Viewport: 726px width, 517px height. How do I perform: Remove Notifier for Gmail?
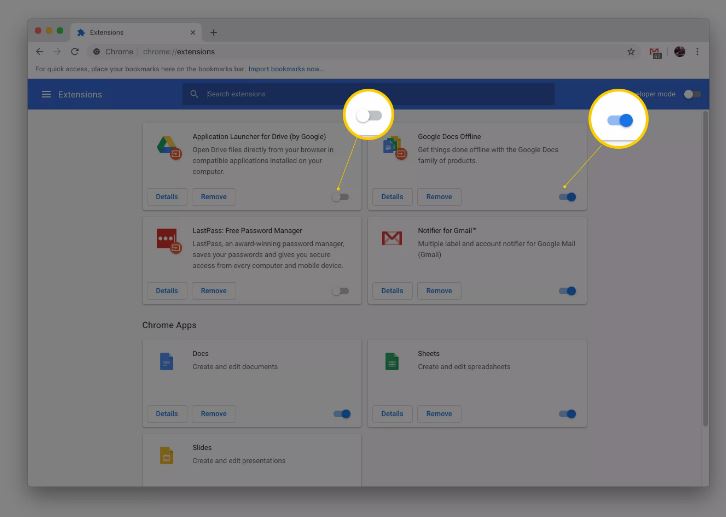pyautogui.click(x=439, y=291)
